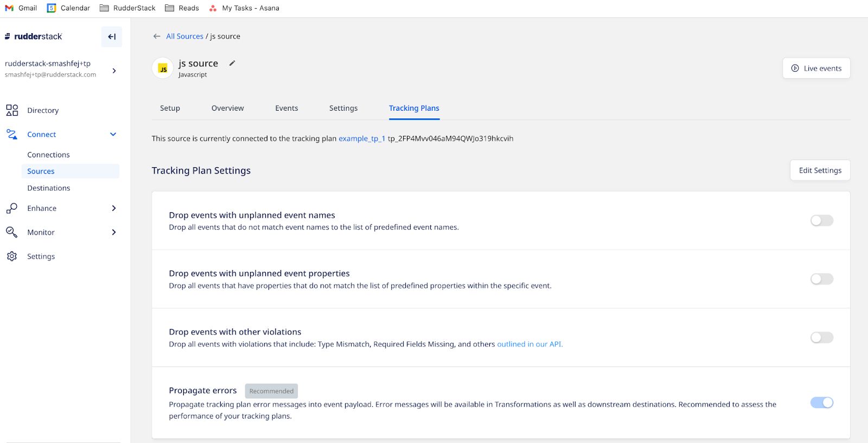Open the Live events button
The height and width of the screenshot is (443, 868).
pos(816,68)
